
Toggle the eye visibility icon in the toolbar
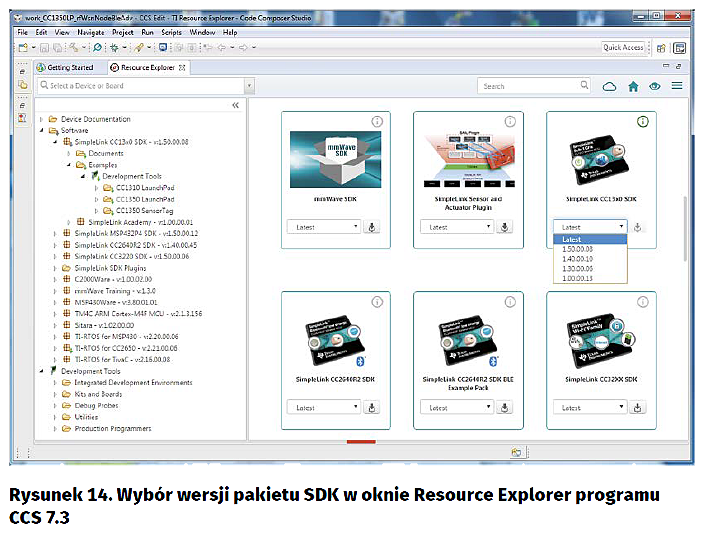coord(655,86)
